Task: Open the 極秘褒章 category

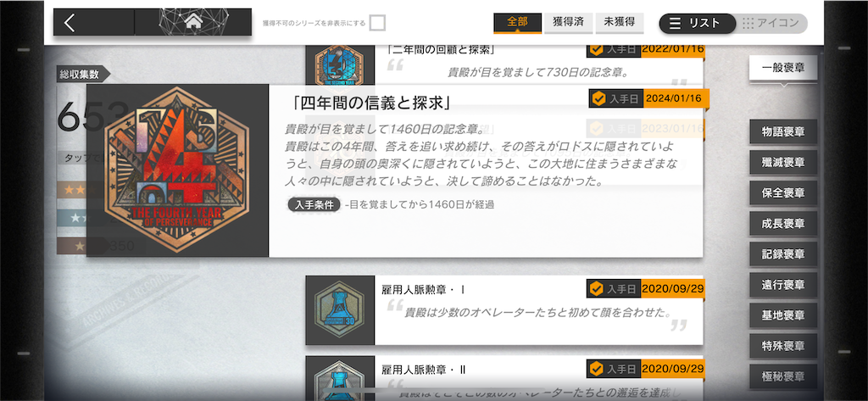Action: tap(783, 377)
